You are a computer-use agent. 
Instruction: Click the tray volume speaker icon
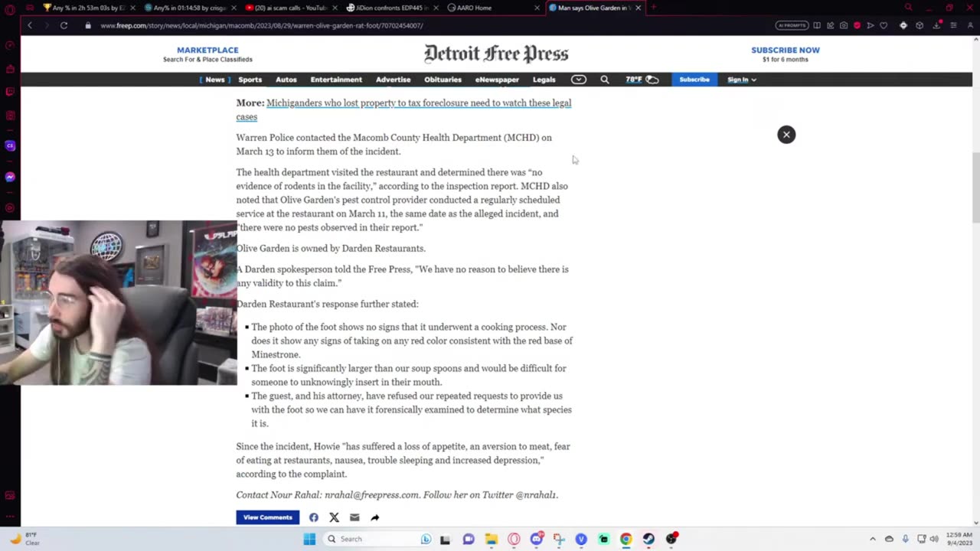tap(933, 539)
